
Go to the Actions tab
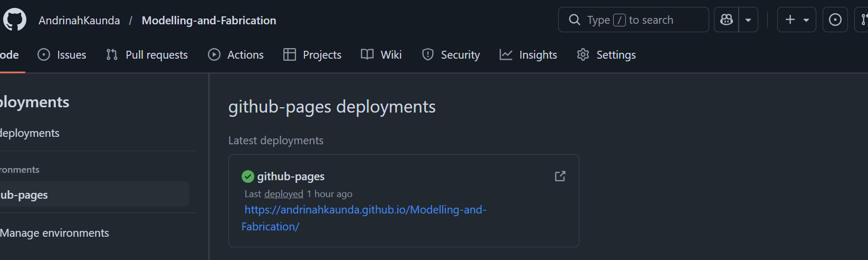point(235,55)
